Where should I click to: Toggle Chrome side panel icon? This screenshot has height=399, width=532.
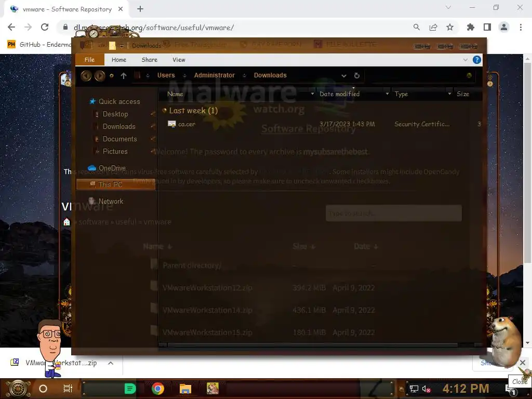point(487,27)
